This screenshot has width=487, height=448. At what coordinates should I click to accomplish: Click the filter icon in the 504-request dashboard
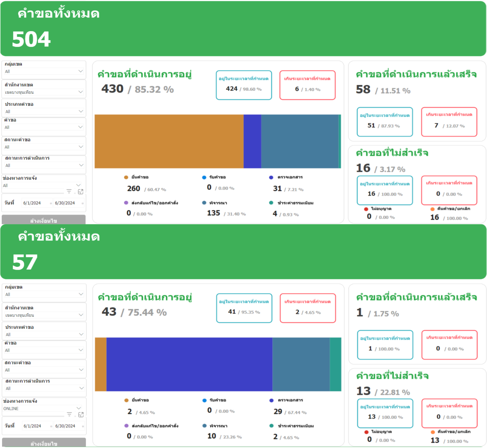click(x=69, y=192)
